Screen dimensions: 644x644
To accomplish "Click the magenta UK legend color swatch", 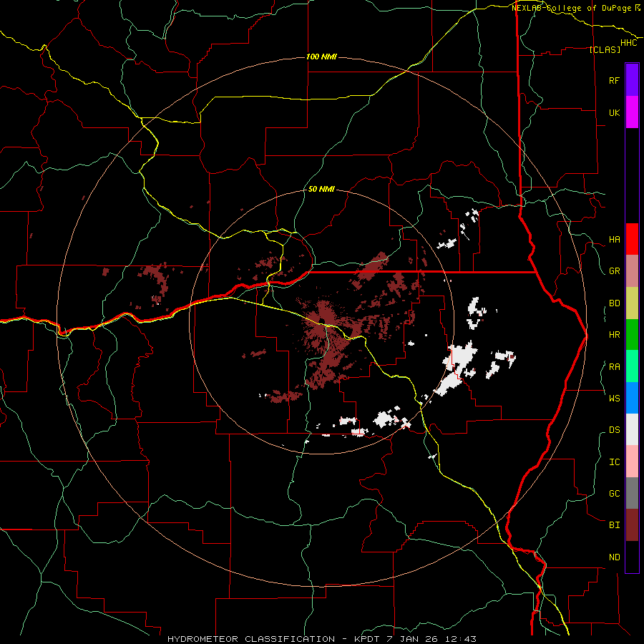I will pyautogui.click(x=632, y=112).
